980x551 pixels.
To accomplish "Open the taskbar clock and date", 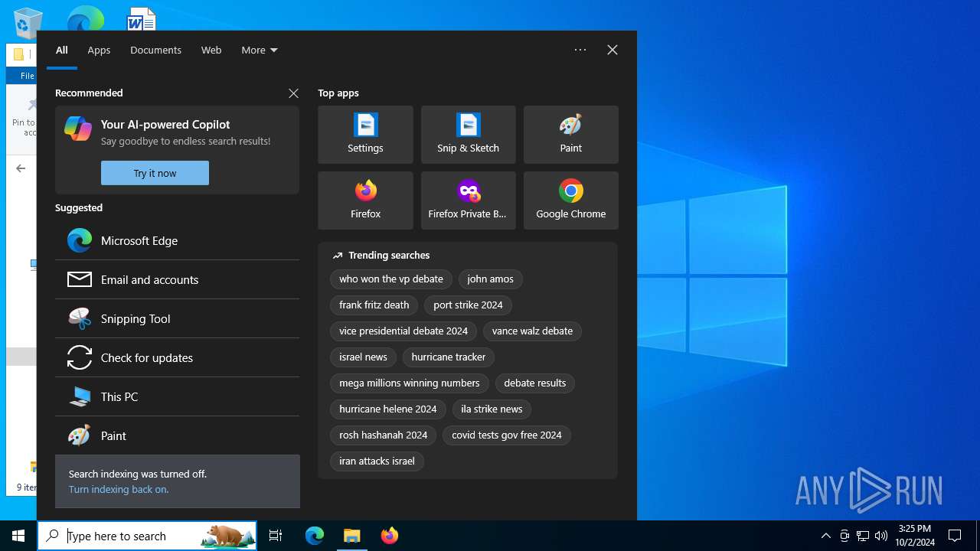I will (x=915, y=536).
